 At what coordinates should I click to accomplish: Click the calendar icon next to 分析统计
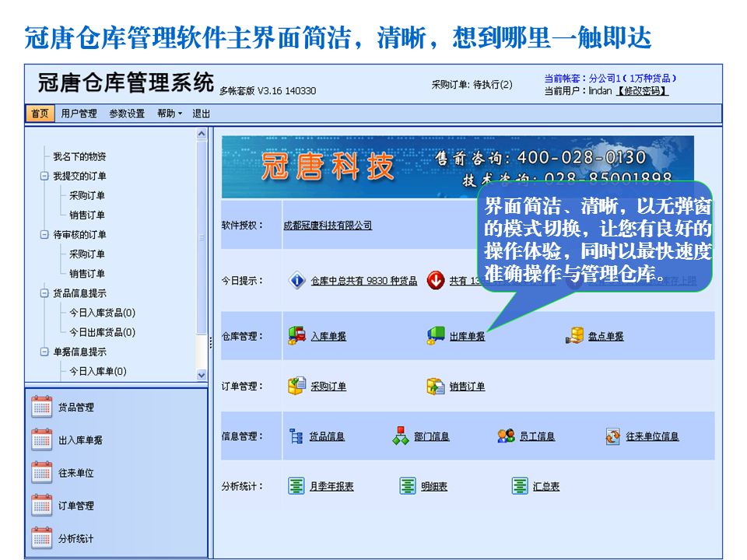tap(42, 538)
